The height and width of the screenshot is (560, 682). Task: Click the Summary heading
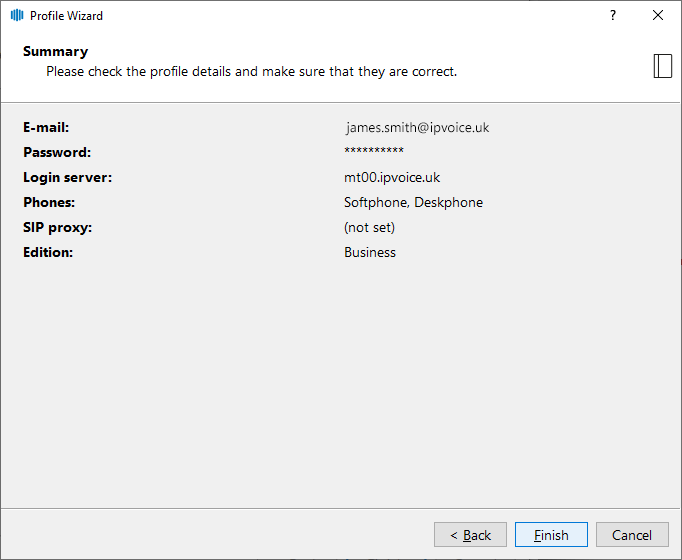coord(55,51)
